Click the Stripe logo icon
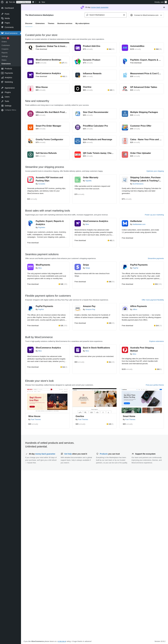Image resolution: width=168 pixels, height=644 pixels. pyautogui.click(x=78, y=267)
